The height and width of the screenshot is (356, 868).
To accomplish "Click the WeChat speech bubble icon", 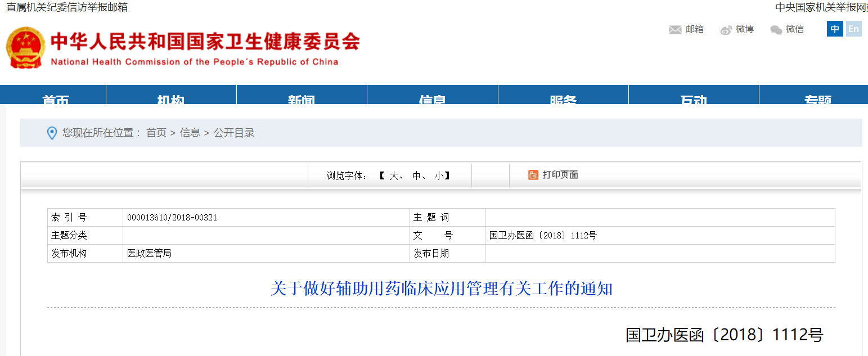I will pos(776,30).
